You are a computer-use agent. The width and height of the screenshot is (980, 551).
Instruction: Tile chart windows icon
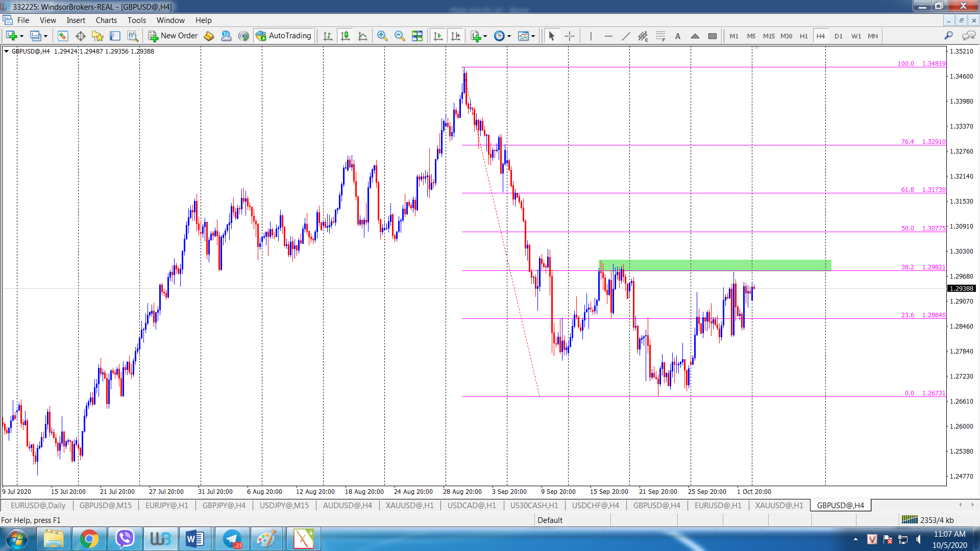[x=417, y=36]
